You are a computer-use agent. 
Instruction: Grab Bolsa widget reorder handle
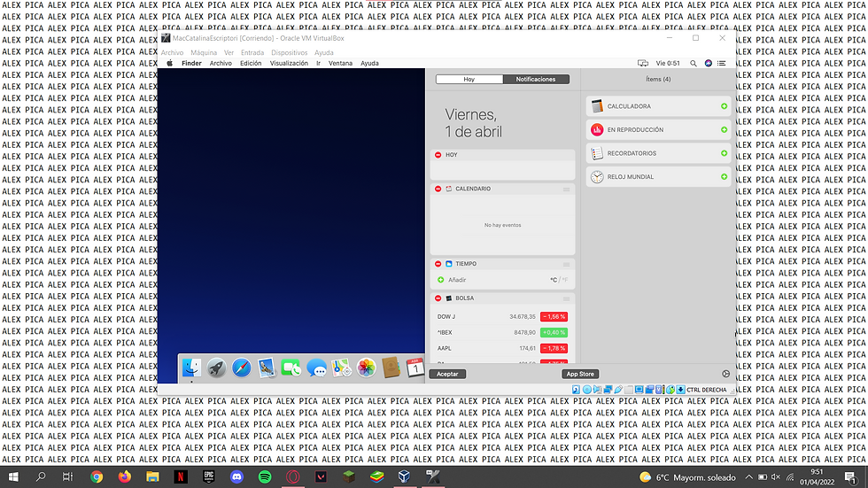(566, 298)
